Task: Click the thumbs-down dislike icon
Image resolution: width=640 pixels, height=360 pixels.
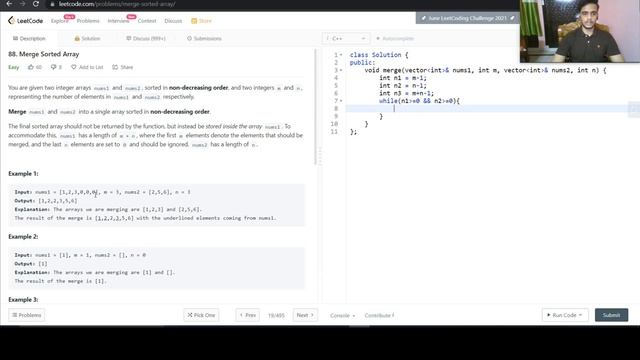Action: click(53, 67)
